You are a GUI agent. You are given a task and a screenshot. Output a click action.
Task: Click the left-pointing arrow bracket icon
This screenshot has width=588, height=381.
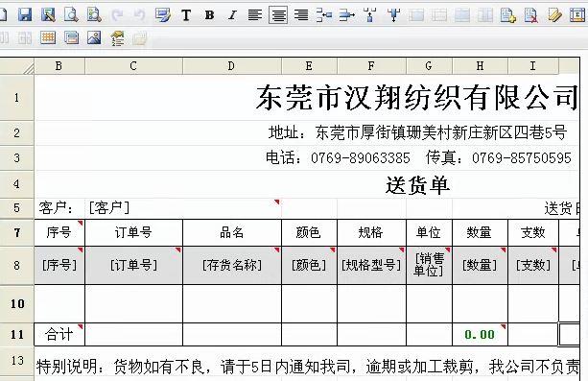[x=324, y=15]
